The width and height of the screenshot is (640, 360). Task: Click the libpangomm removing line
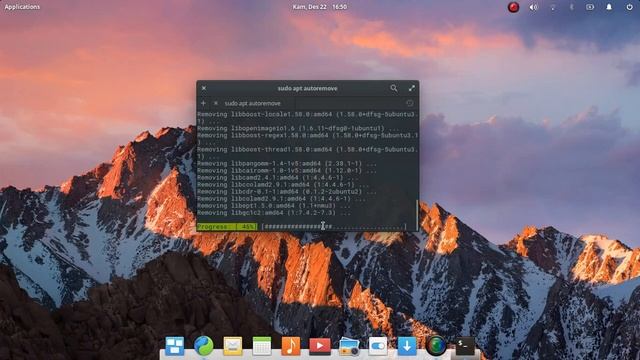[287, 164]
